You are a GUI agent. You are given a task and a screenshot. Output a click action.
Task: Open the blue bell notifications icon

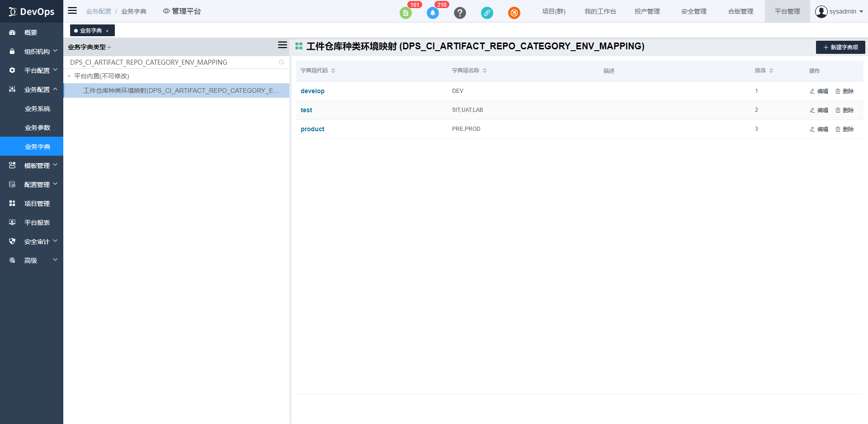click(x=433, y=13)
